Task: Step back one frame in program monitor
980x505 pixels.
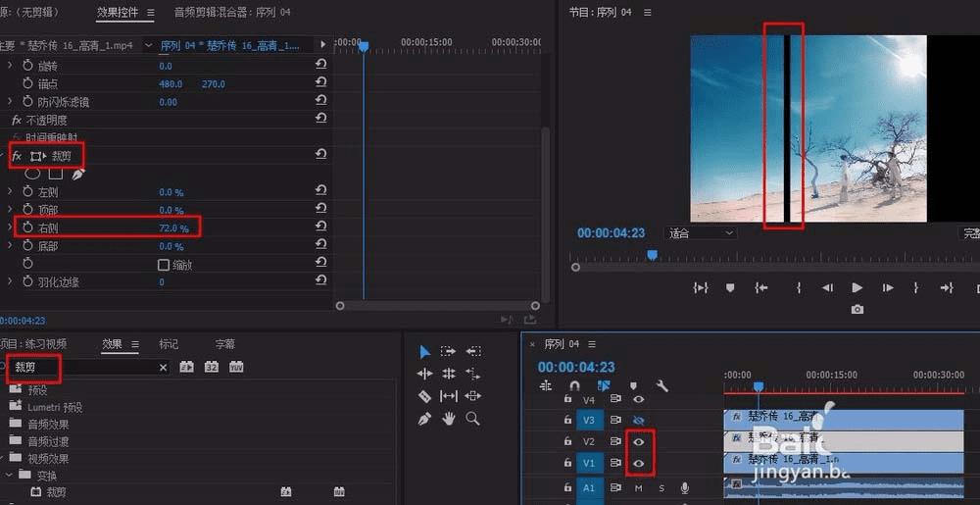Action: (827, 287)
